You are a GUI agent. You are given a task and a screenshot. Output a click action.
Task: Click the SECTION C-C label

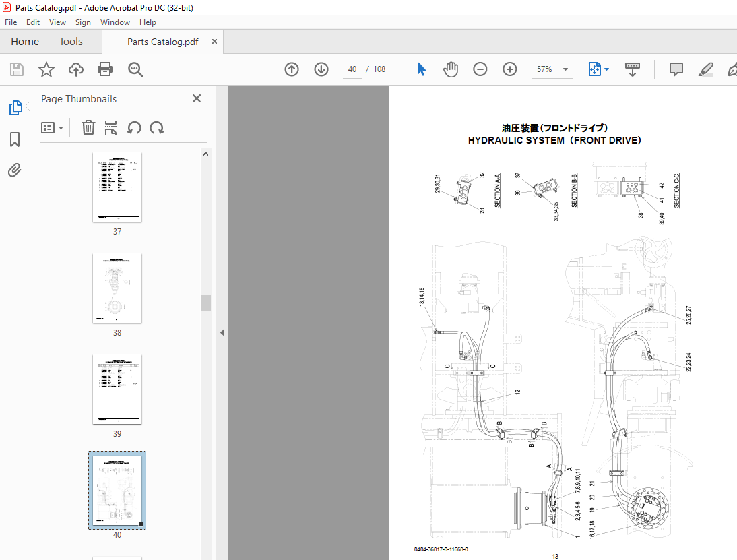pos(676,191)
